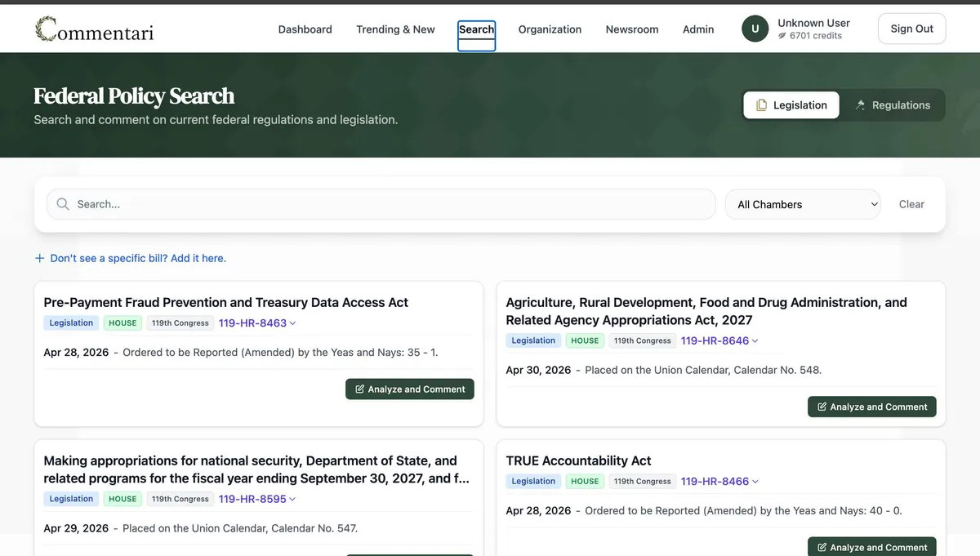Click the gavel icon on Regulations toggle

[x=860, y=105]
